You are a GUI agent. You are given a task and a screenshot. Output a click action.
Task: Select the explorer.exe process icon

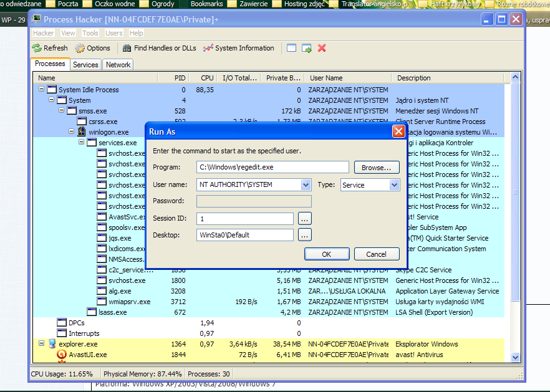[x=52, y=343]
